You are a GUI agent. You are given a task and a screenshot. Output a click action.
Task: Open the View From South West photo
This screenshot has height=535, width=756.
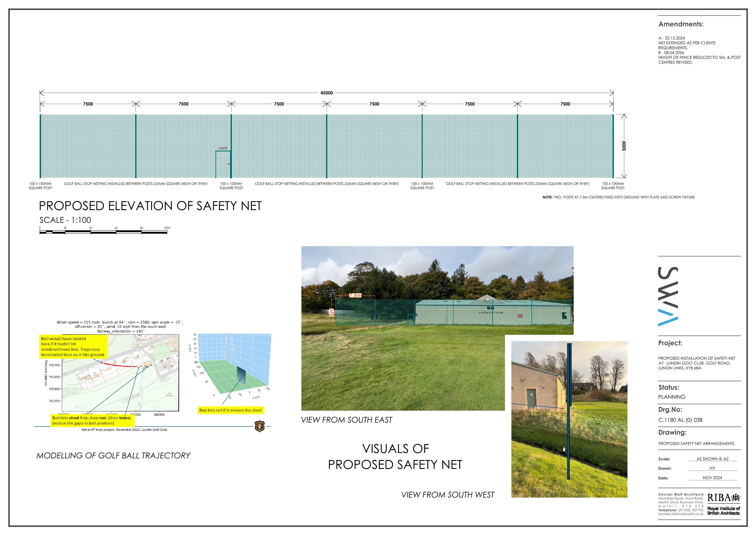(x=569, y=419)
